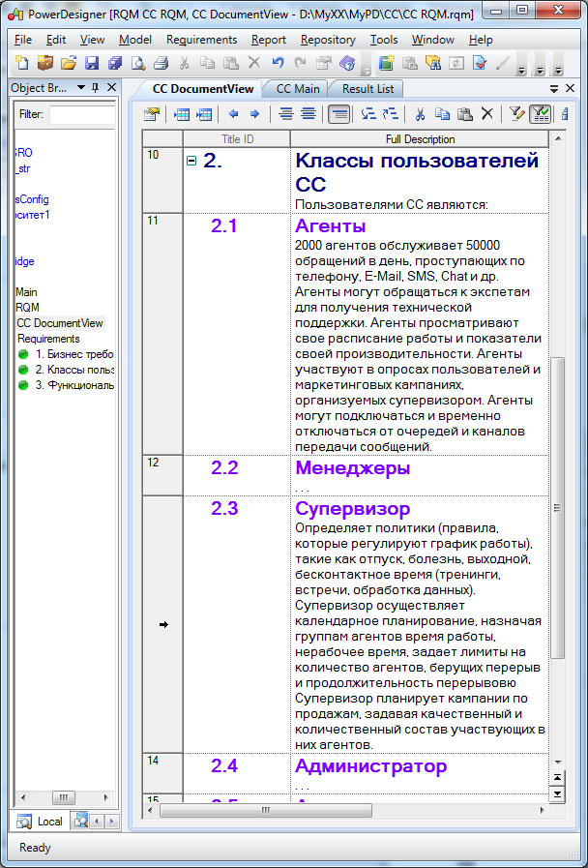Click into the Filter input field

pyautogui.click(x=82, y=114)
